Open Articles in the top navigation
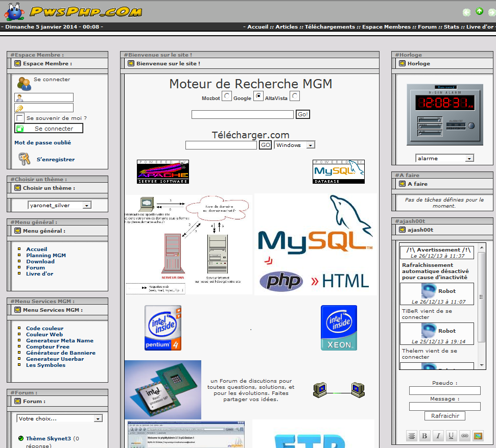Image resolution: width=496 pixels, height=448 pixels. click(x=287, y=27)
